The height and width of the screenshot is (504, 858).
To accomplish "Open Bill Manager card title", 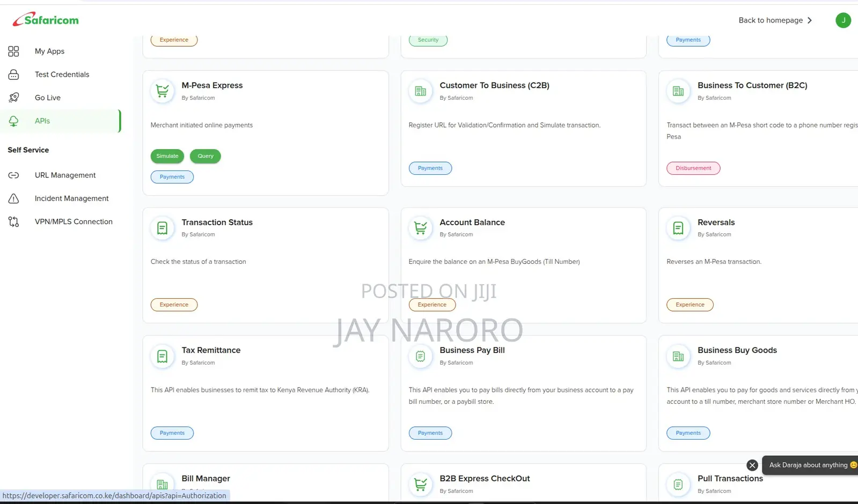I will pos(206,478).
